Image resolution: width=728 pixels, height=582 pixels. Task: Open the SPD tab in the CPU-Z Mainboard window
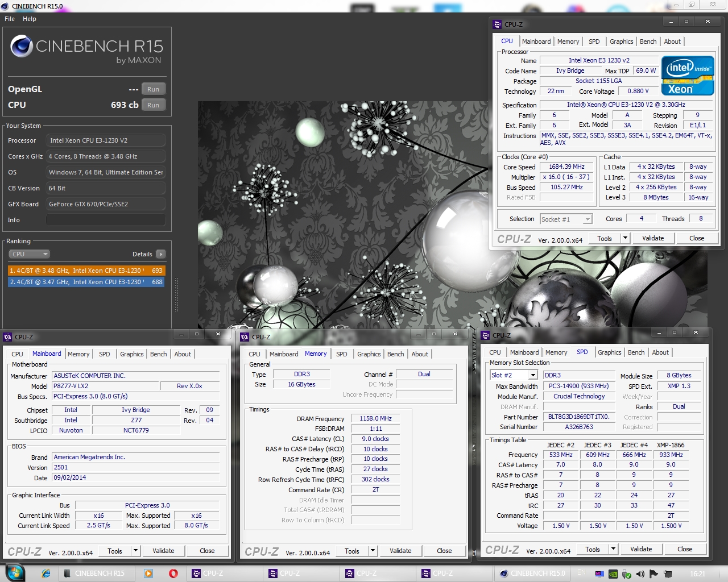point(105,354)
